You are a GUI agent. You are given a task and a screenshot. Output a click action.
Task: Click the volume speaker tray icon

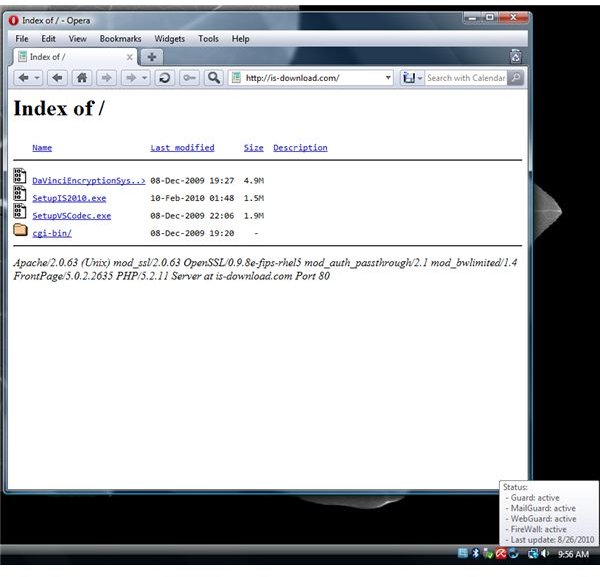point(545,553)
